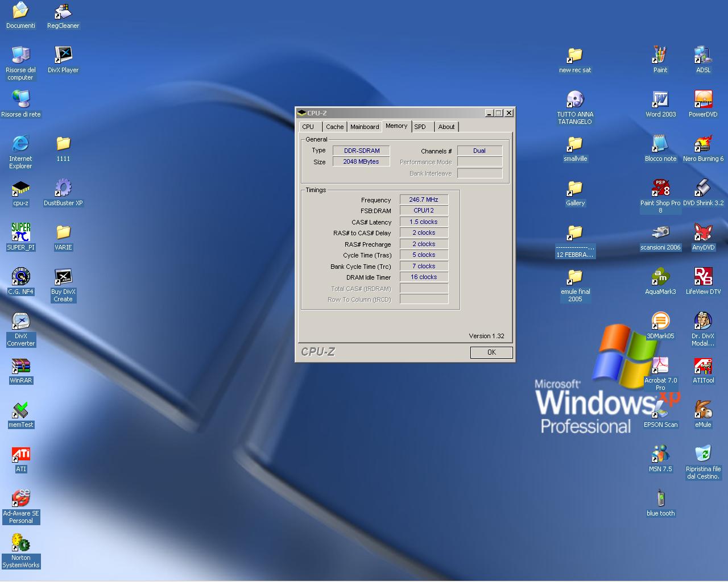The height and width of the screenshot is (582, 728).
Task: Click the 'CPU/12' FSB:DRAM value
Action: pos(424,210)
